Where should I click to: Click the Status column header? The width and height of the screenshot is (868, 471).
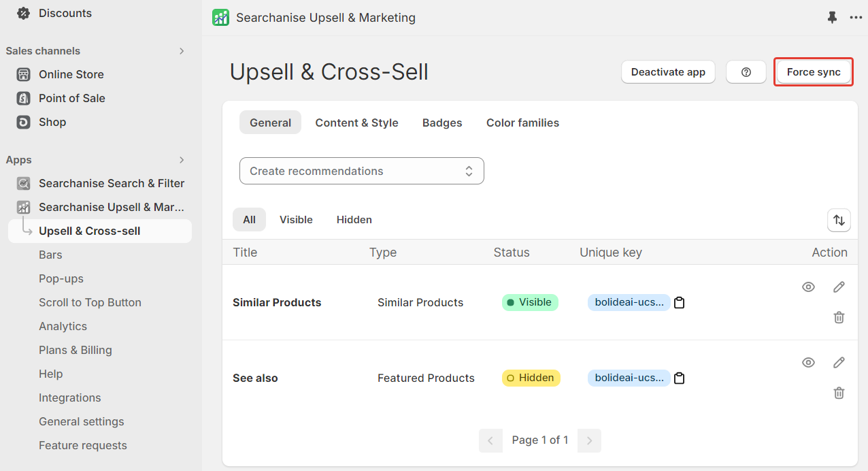pyautogui.click(x=512, y=253)
